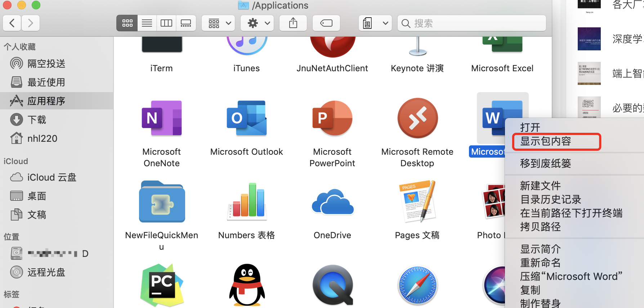Screen dimensions: 644x308
Task: Select 远程光盘 in the sidebar
Action: point(57,272)
